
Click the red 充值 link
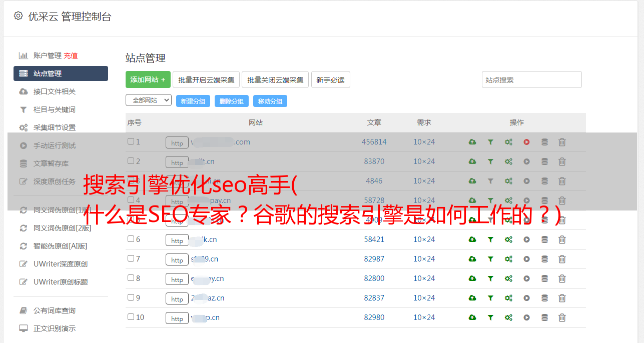71,55
